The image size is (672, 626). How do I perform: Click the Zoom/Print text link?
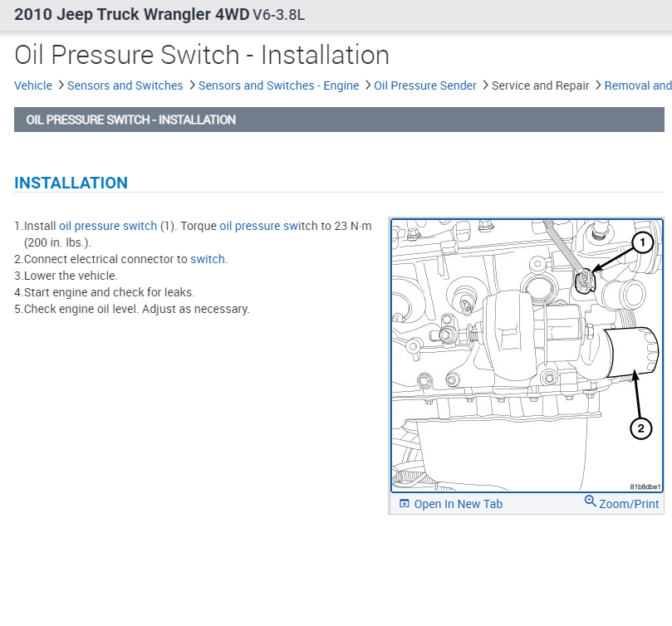(629, 504)
